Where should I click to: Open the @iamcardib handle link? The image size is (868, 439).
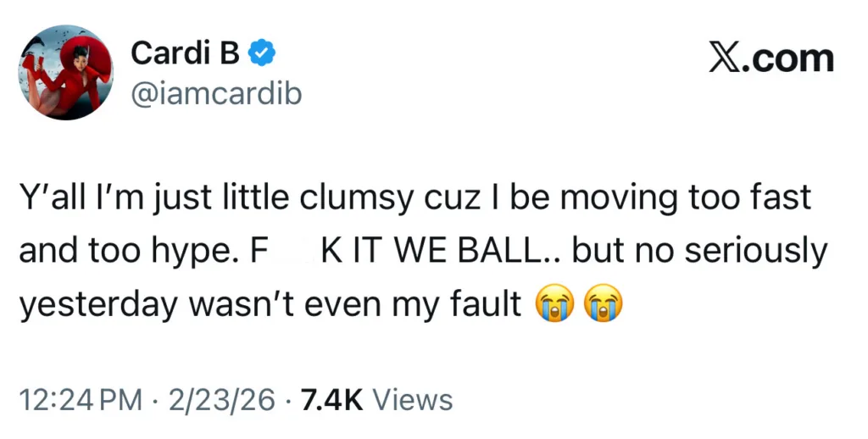coord(215,94)
